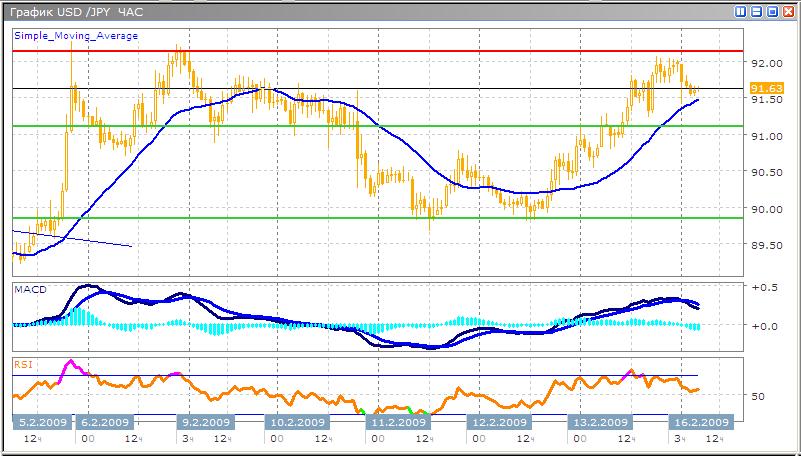Select the lower green horizontal support line
Image resolution: width=801 pixels, height=456 pixels.
click(400, 217)
